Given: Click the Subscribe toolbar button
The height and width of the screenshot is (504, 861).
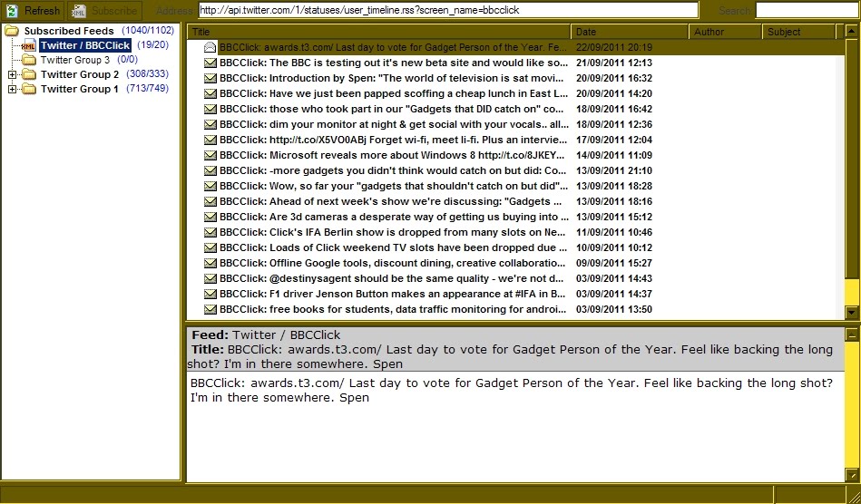Looking at the screenshot, I should click(x=105, y=10).
